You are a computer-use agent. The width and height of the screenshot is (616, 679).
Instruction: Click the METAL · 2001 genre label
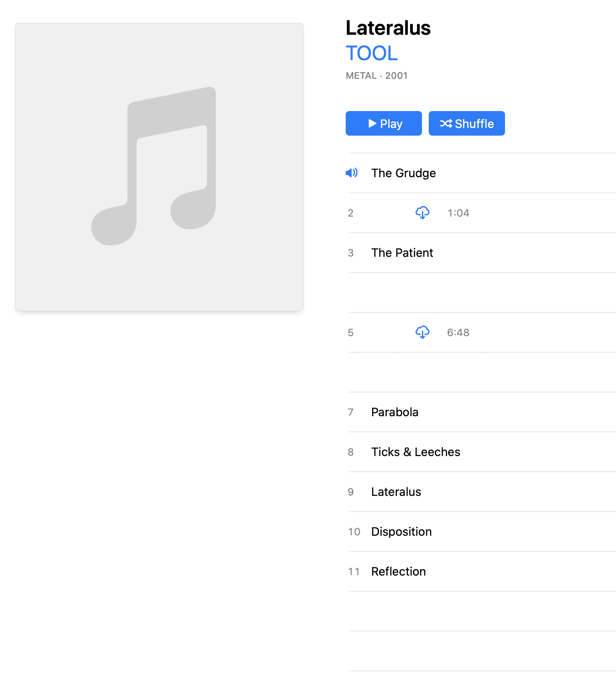point(377,75)
